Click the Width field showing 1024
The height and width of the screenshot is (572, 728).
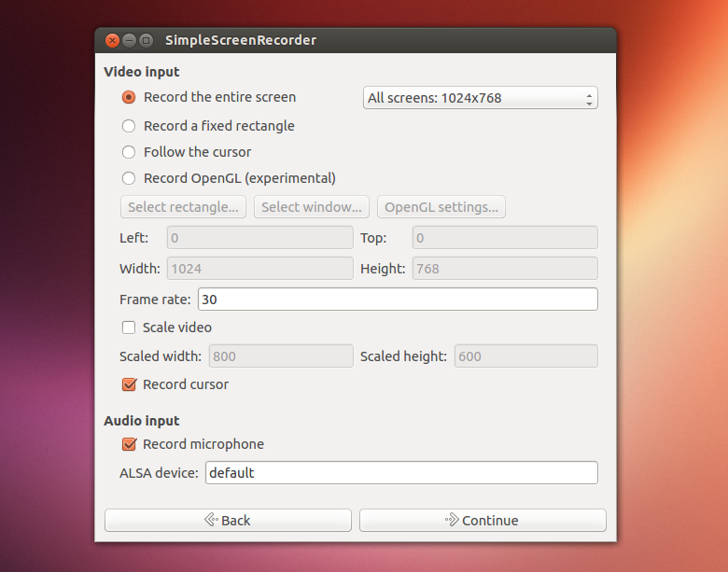click(x=260, y=269)
